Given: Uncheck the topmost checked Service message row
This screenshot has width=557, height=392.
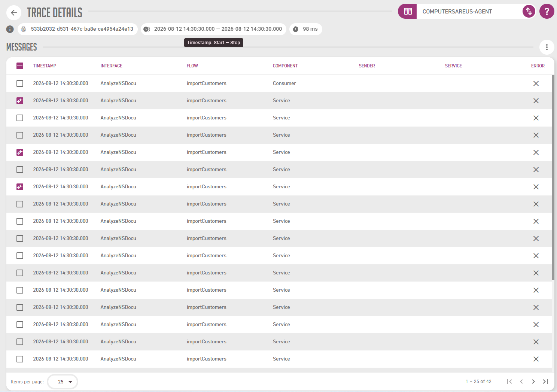Looking at the screenshot, I should click(x=20, y=101).
